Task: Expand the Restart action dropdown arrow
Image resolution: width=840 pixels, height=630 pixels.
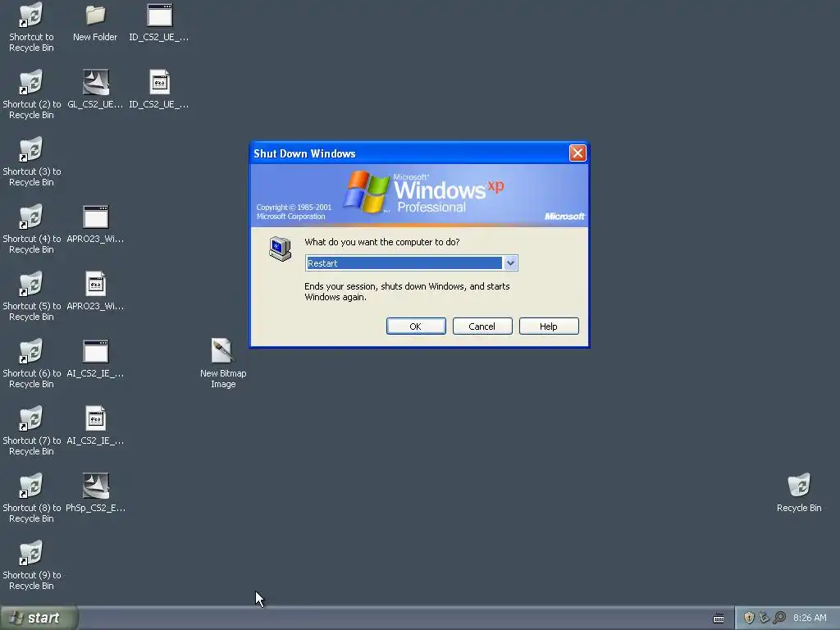Action: 510,263
